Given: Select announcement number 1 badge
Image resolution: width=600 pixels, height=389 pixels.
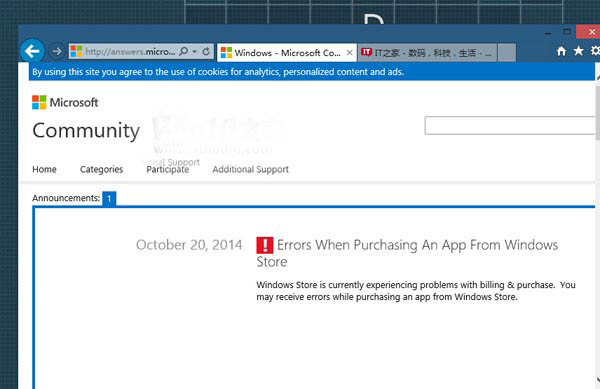Looking at the screenshot, I should [x=109, y=199].
